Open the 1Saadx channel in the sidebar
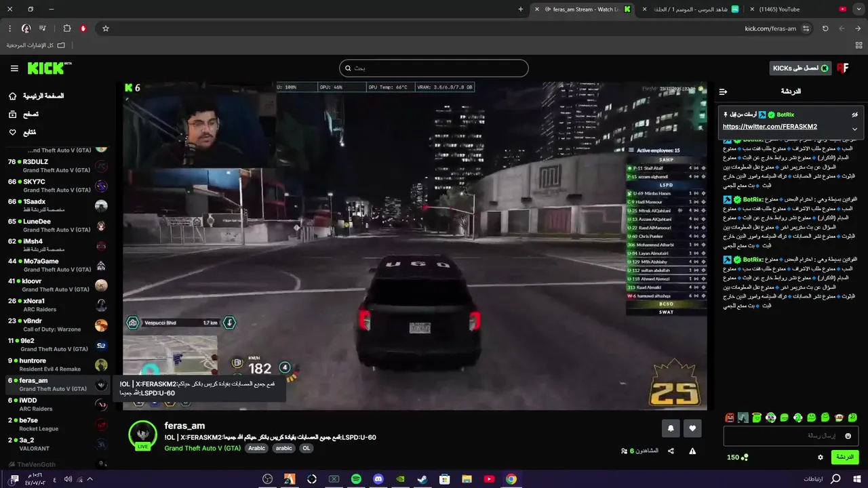Image resolution: width=868 pixels, height=488 pixels. coord(57,205)
